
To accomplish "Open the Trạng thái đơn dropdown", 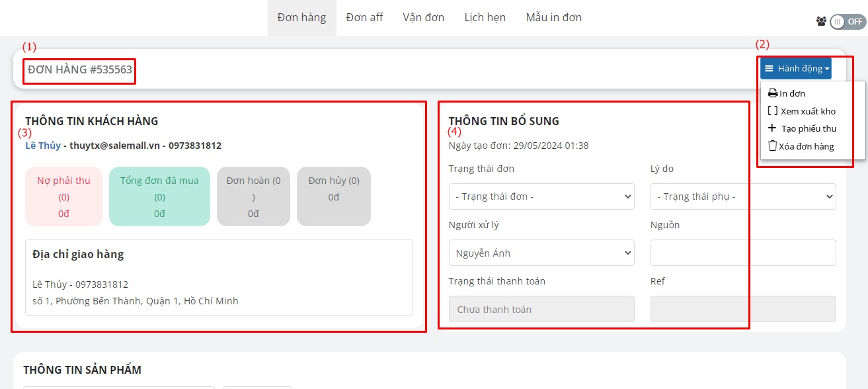I will click(x=541, y=196).
